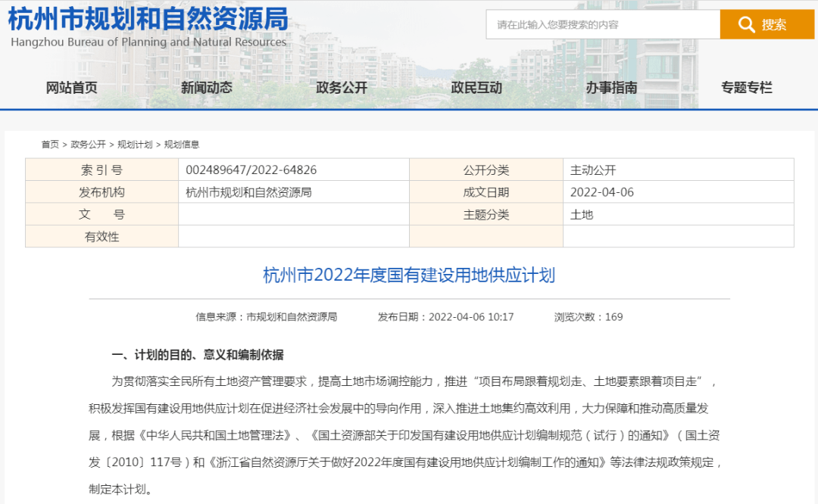This screenshot has width=818, height=504.
Task: Click the 成文日期 table label cell
Action: tap(486, 192)
